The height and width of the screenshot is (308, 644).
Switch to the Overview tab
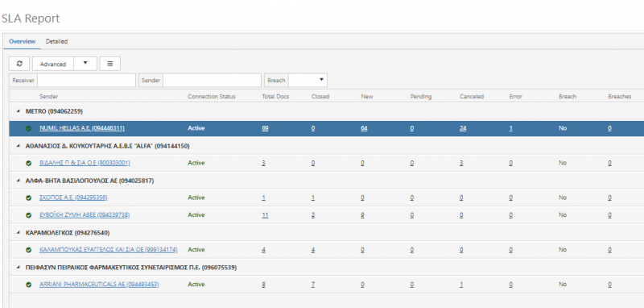(x=23, y=42)
